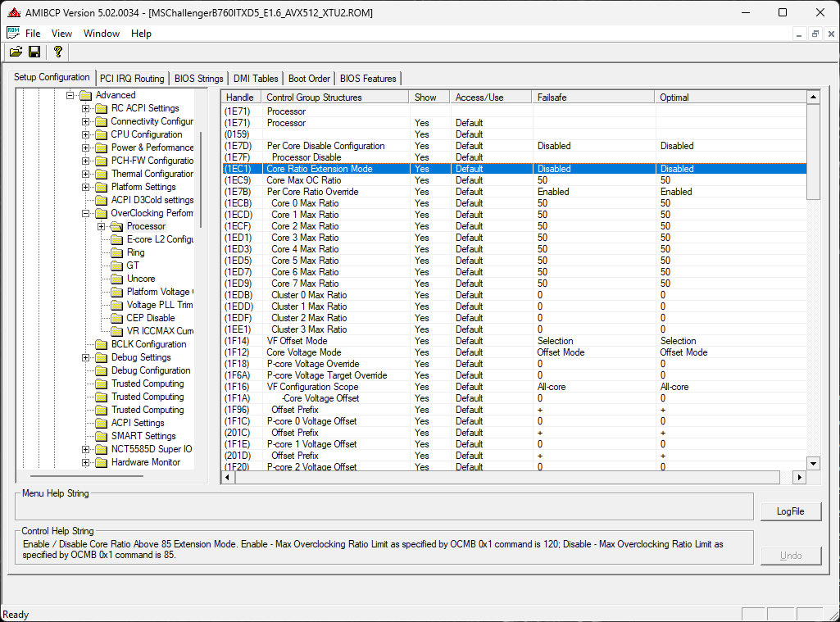The image size is (840, 622).
Task: Switch to the BIOS Strings tab
Action: 199,79
